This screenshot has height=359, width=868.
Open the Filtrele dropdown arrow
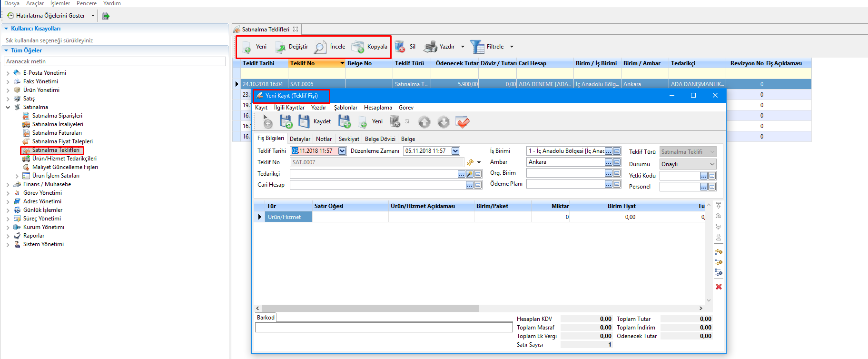point(512,47)
